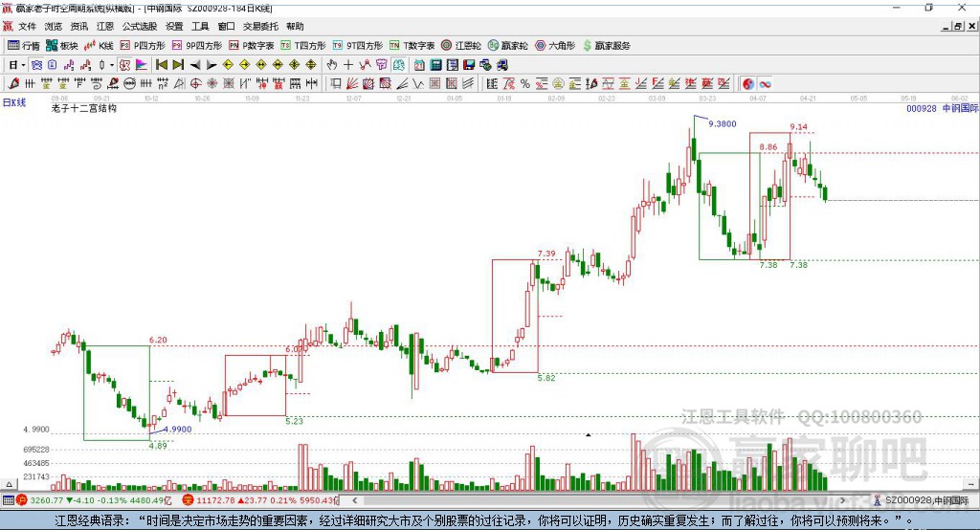The image size is (980, 530).
Task: Click the stock code 000928
Action: click(922, 108)
